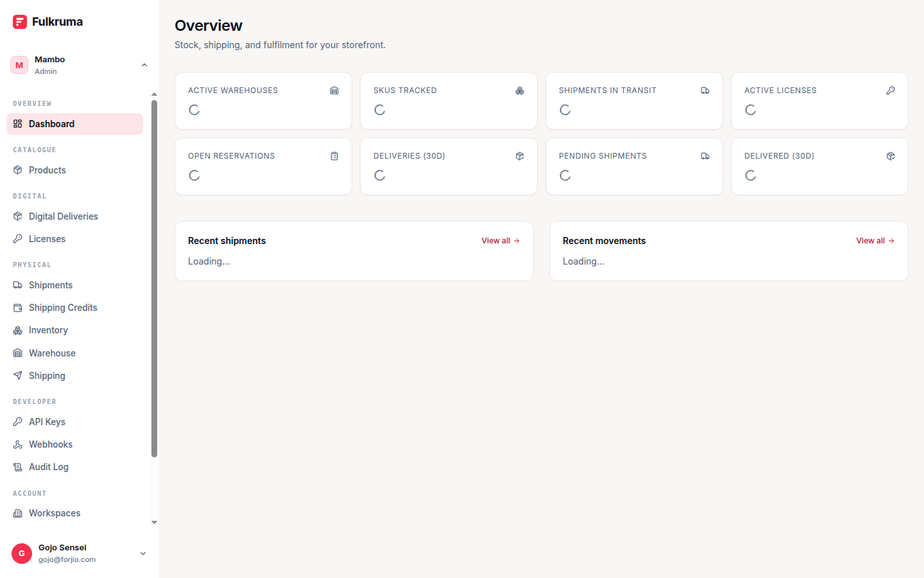Click the warehouse icon on Active Warehouses card

click(x=334, y=91)
